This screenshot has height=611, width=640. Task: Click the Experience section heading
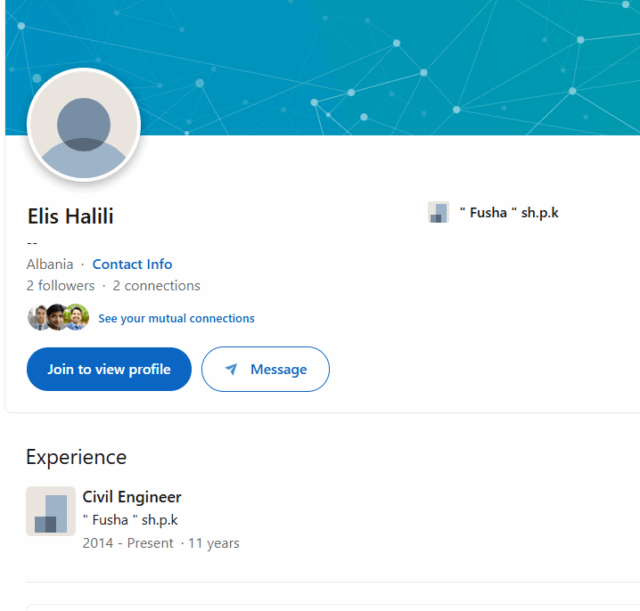76,457
